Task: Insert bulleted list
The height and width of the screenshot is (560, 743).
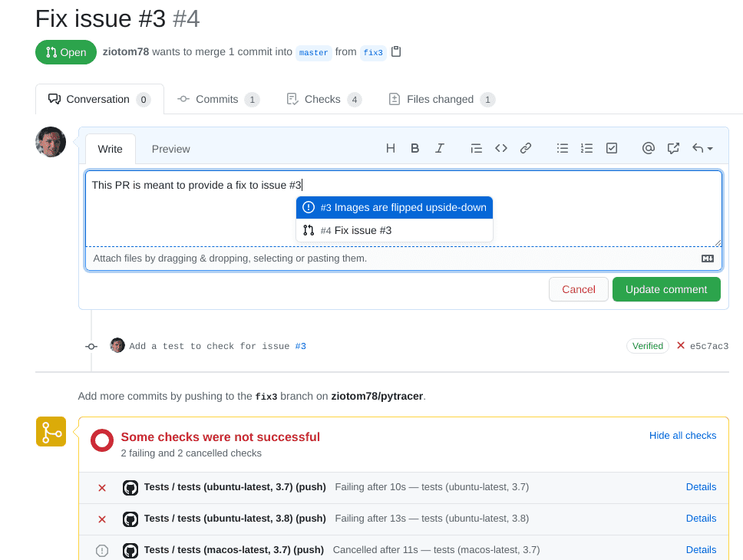Action: click(x=563, y=149)
